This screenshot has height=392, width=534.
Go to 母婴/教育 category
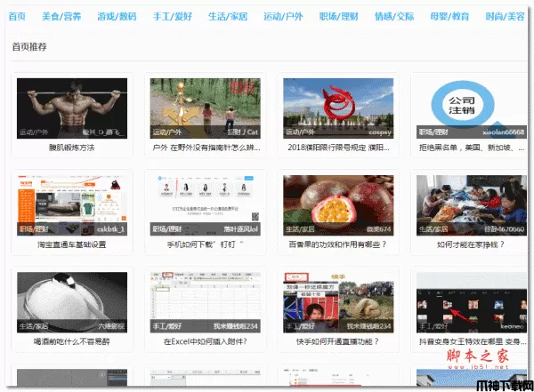tap(449, 16)
